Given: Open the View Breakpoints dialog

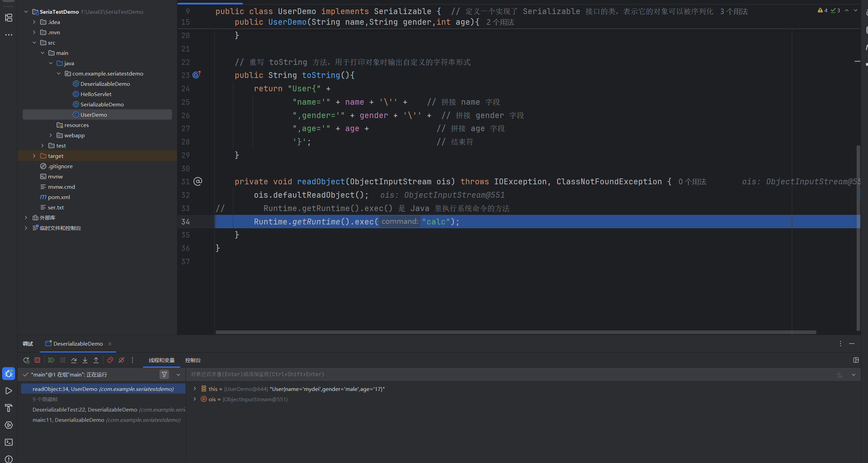Looking at the screenshot, I should (x=110, y=360).
